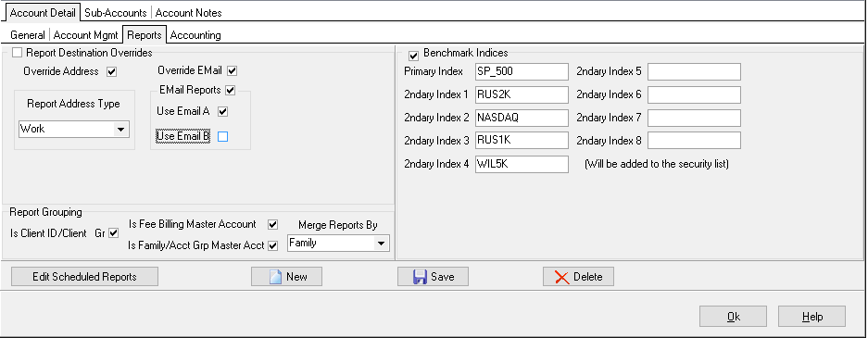Click the Report Grouping group label
The width and height of the screenshot is (868, 338).
coord(46,212)
